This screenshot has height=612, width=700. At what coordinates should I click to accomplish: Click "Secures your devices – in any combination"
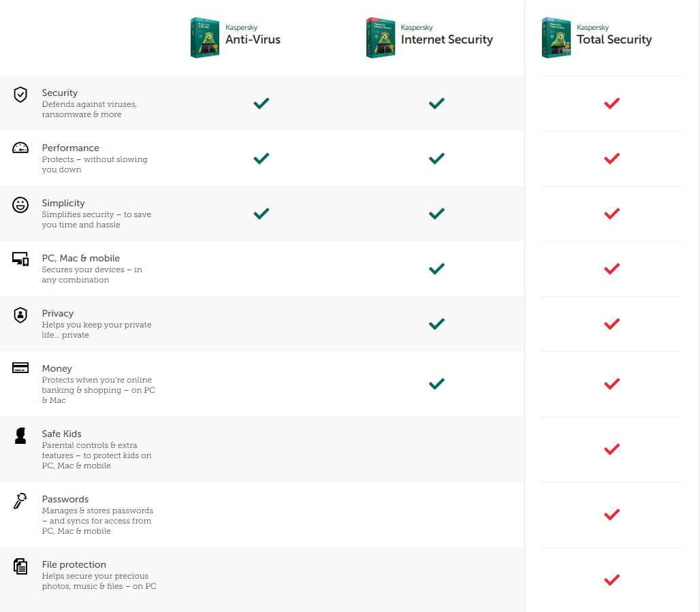[92, 274]
